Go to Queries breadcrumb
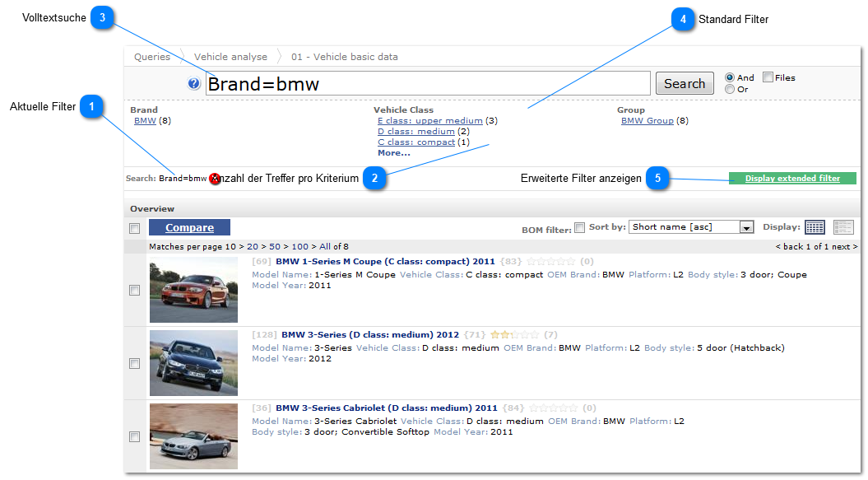Image resolution: width=868 pixels, height=480 pixels. click(152, 57)
